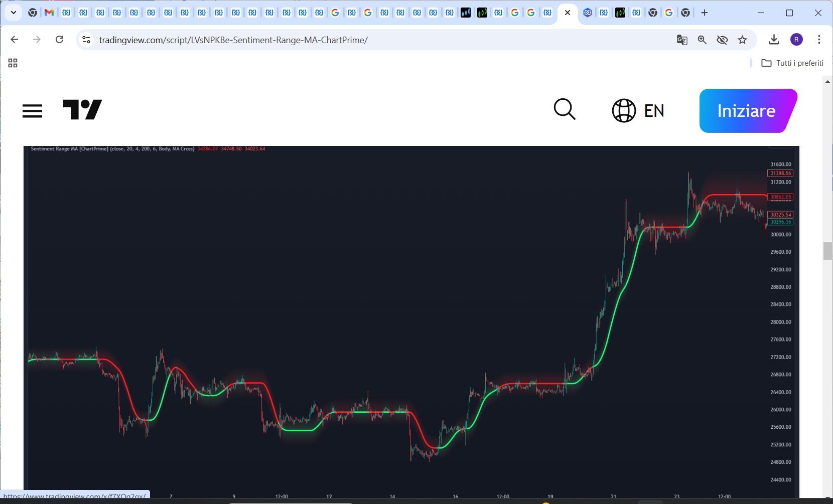833x504 pixels.
Task: Click the red 30862.05 price tag
Action: 780,197
